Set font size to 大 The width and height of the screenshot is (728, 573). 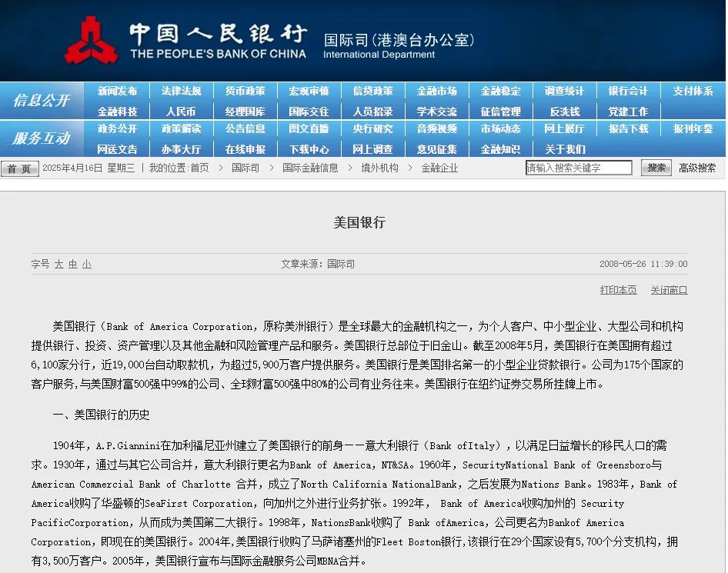click(x=59, y=264)
